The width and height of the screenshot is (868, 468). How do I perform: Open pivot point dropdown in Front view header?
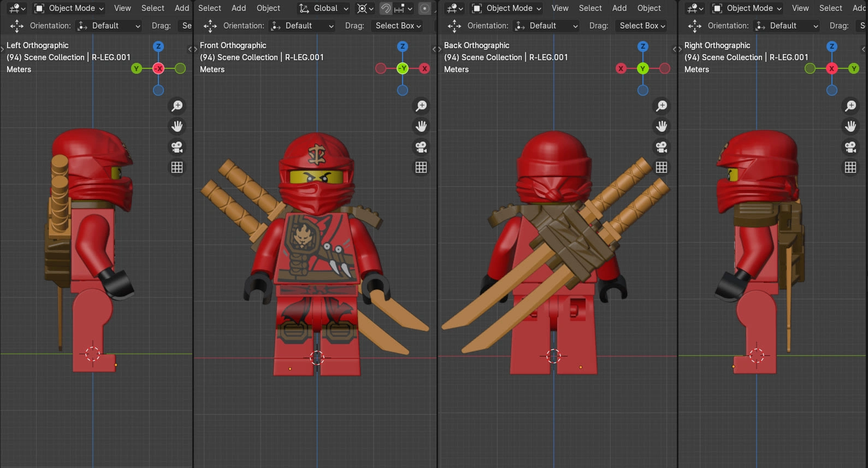click(365, 8)
